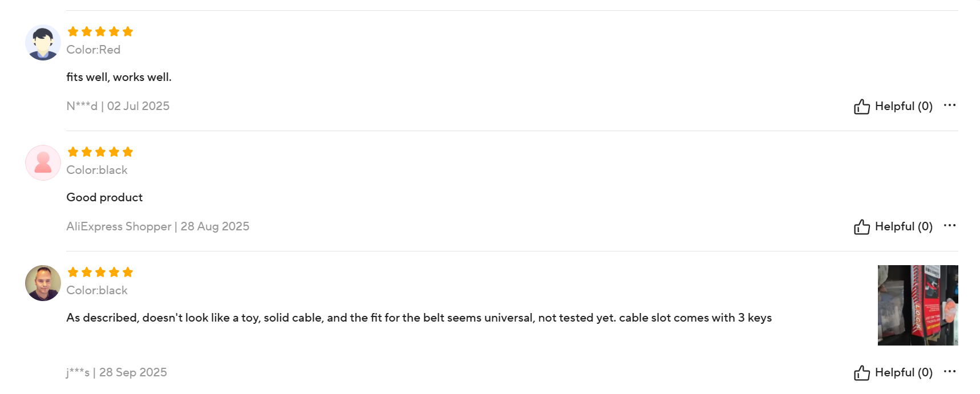
Task: Click the "Color:Red" variant label
Action: pos(93,50)
